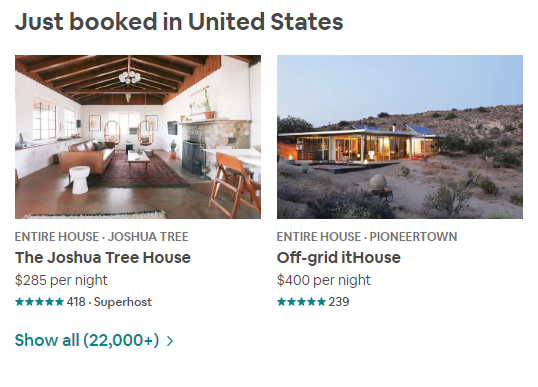
Task: Click the first teal star of Joshua Tree rating
Action: pos(20,302)
